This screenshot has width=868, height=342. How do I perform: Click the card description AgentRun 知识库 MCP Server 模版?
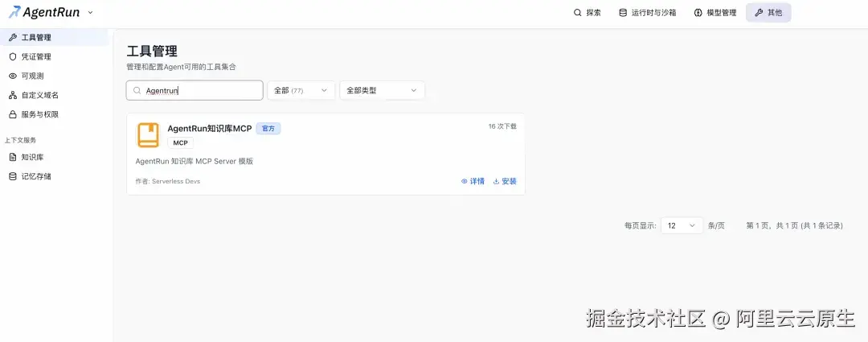click(x=194, y=161)
